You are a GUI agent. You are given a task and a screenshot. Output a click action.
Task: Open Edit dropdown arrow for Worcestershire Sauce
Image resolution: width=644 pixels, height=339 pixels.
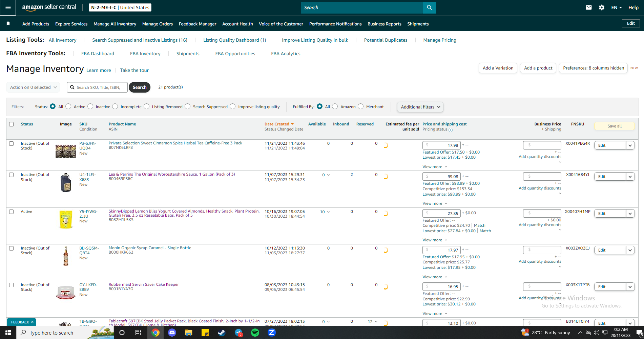pyautogui.click(x=630, y=177)
